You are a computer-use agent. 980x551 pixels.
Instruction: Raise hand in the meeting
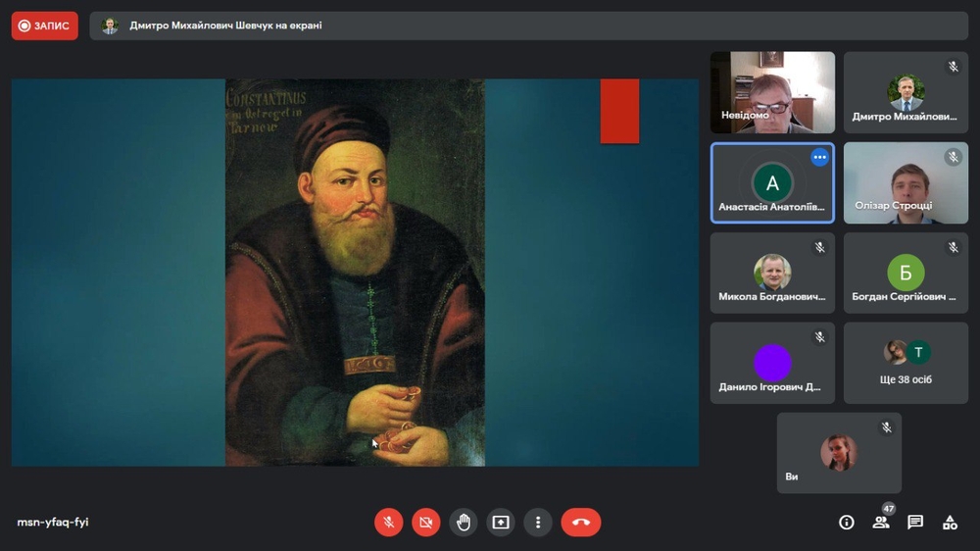click(464, 523)
